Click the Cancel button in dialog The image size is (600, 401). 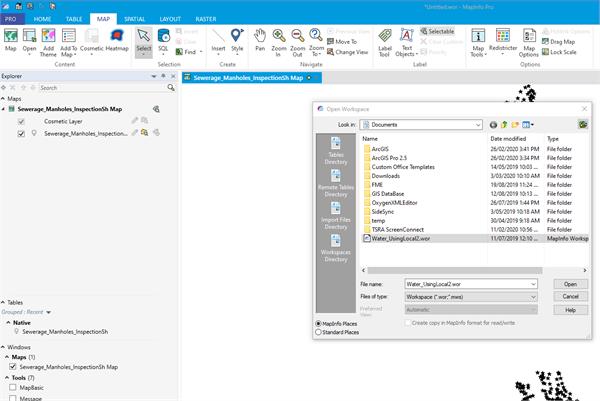click(571, 297)
